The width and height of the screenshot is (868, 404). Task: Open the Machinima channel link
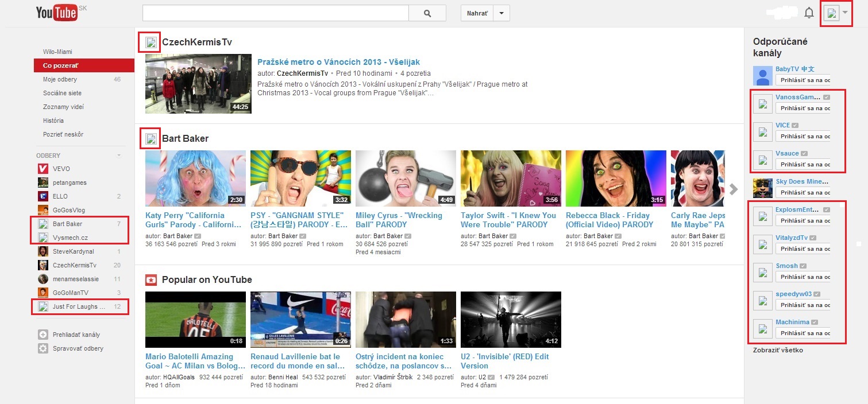click(792, 322)
